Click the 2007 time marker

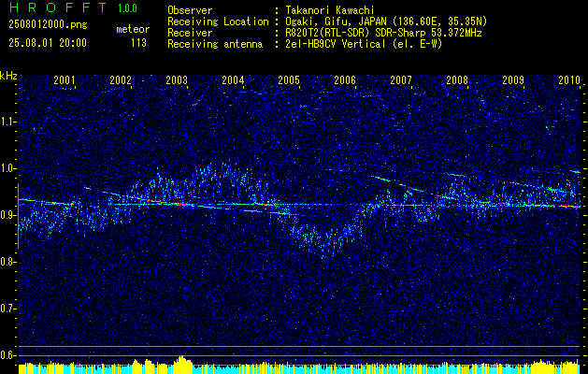[x=401, y=79]
